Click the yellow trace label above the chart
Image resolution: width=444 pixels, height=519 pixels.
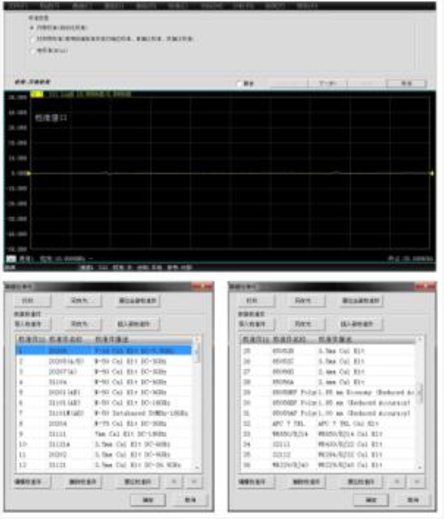[x=37, y=94]
